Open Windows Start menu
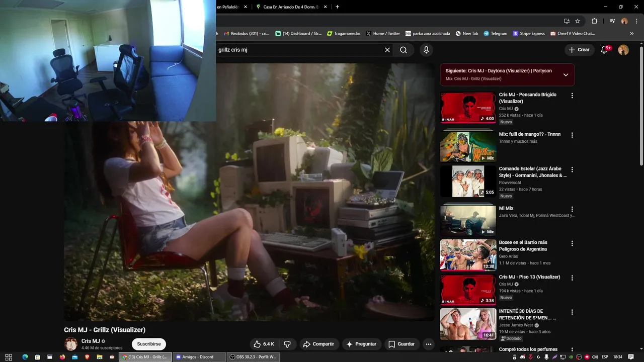The height and width of the screenshot is (362, 644). tap(9, 357)
